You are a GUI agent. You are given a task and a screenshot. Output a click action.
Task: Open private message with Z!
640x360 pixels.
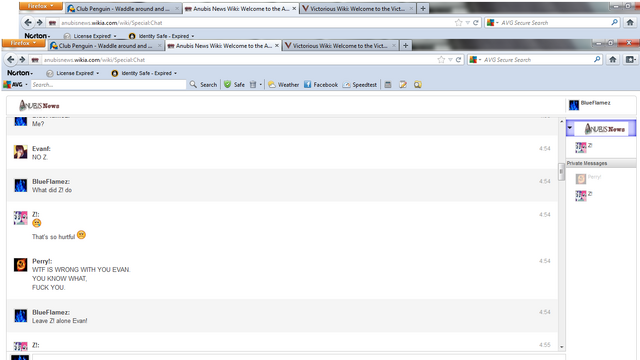(584, 195)
